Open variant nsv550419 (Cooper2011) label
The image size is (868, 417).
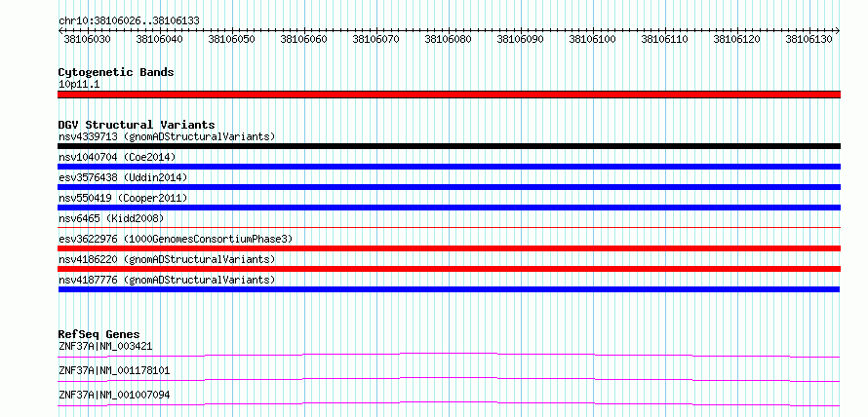click(123, 198)
